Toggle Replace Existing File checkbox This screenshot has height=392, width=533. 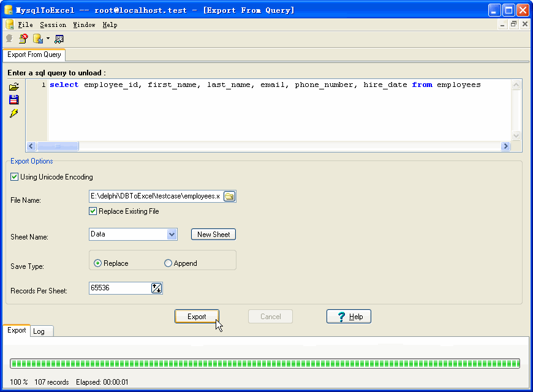(93, 211)
